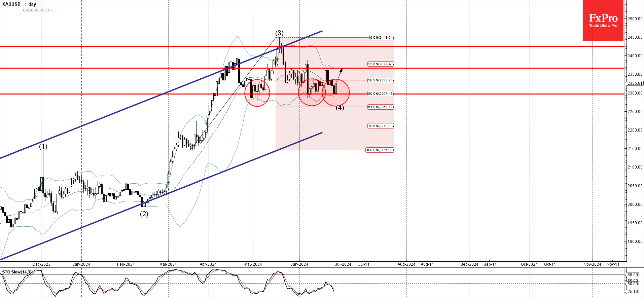The width and height of the screenshot is (644, 298).
Task: Select the wave (4) label on the chart
Action: [340, 108]
